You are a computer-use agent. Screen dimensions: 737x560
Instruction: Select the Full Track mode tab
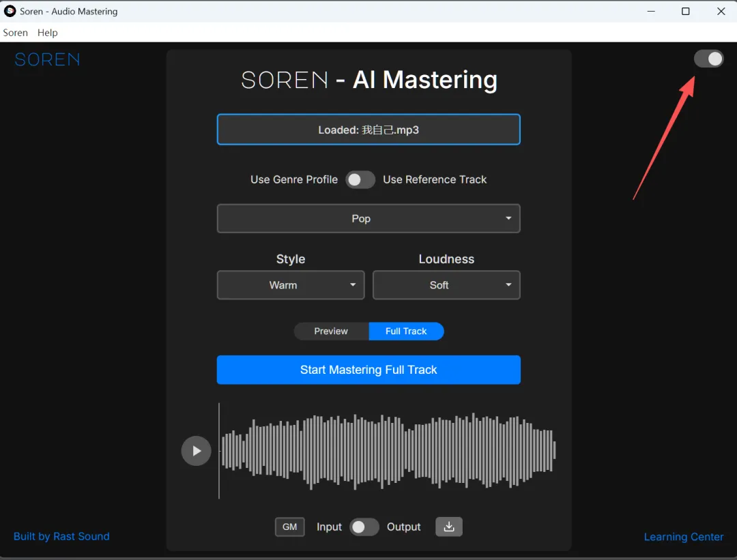(x=406, y=331)
